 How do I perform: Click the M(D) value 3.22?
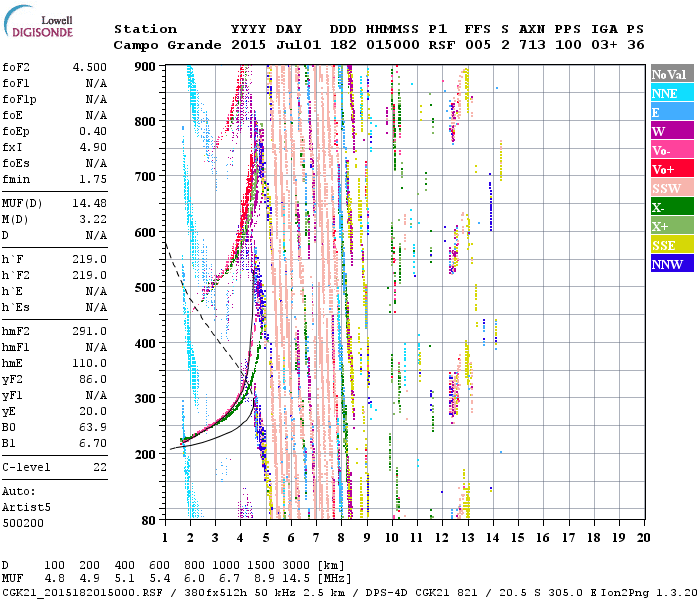[93, 219]
